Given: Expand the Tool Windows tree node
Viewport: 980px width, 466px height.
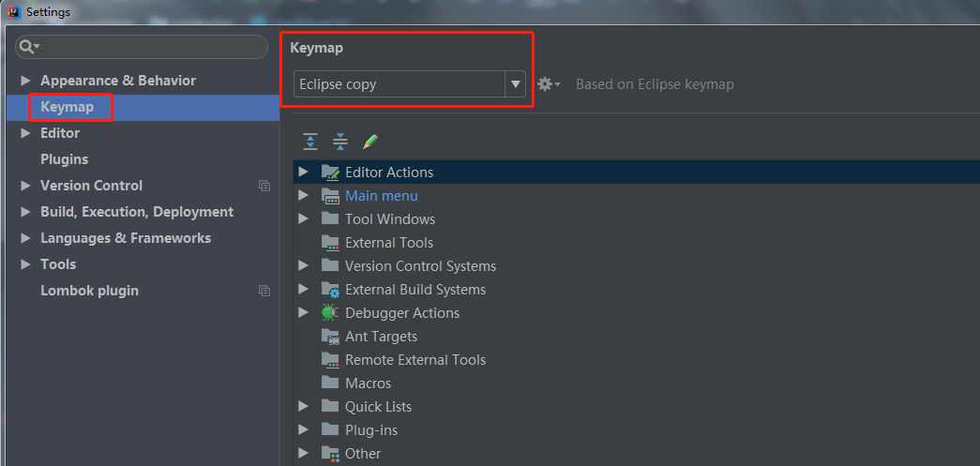Looking at the screenshot, I should click(x=303, y=219).
